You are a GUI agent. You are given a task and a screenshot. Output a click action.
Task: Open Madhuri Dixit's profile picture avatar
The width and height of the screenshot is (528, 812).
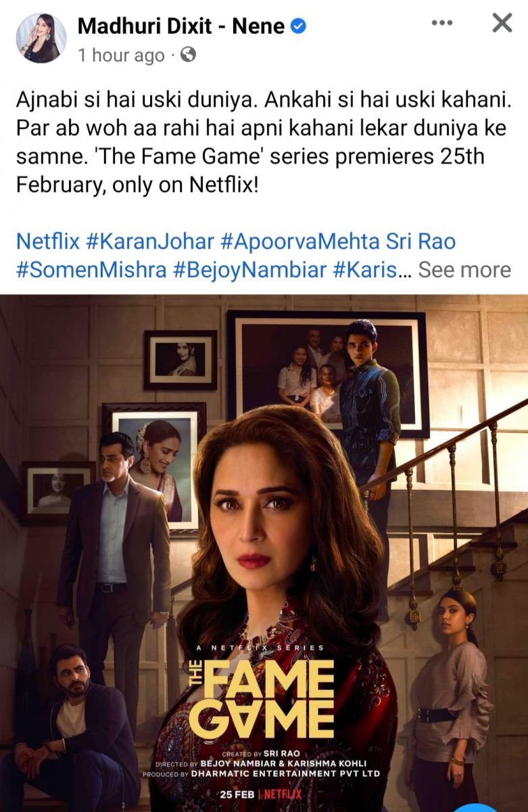tap(41, 39)
